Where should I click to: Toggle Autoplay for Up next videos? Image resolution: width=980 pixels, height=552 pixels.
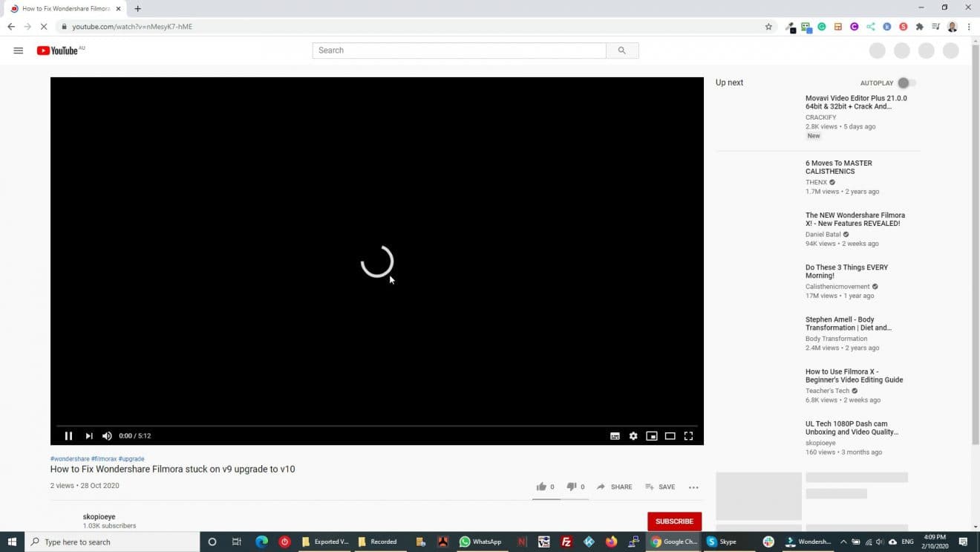coord(904,82)
